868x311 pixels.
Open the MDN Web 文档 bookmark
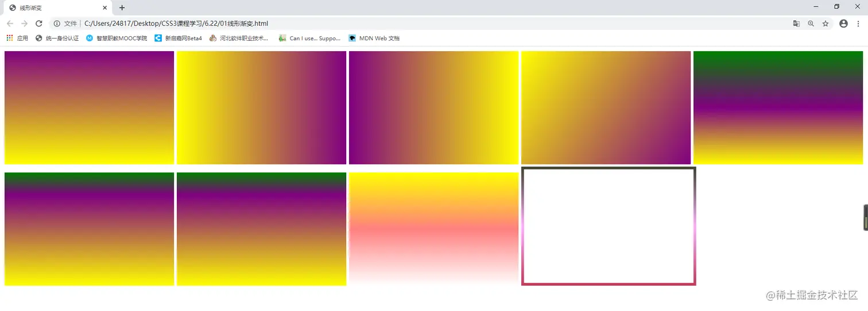(374, 39)
